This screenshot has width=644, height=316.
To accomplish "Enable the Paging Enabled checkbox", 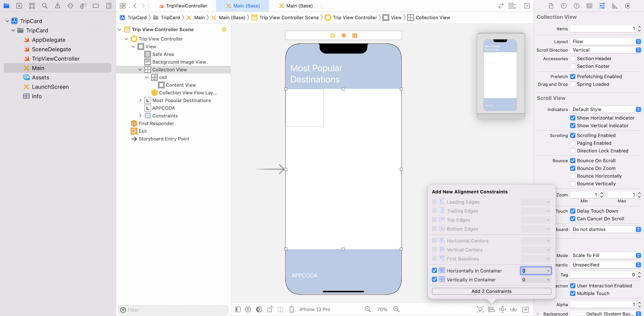I will tap(573, 143).
